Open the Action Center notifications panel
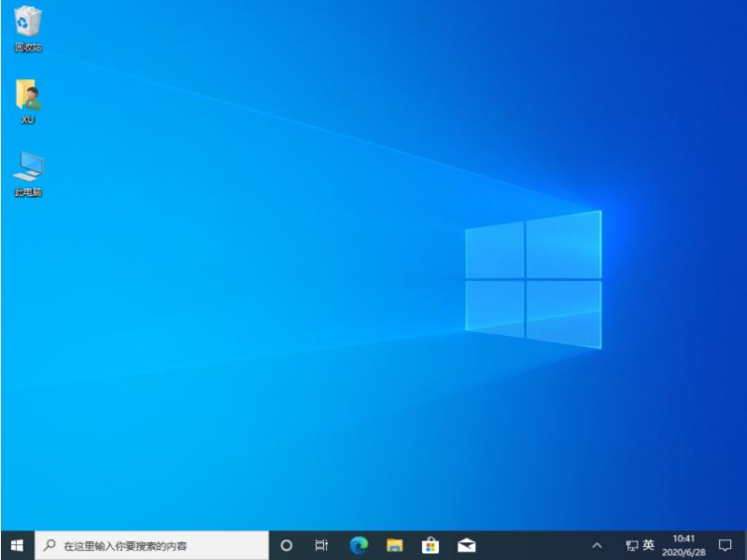 click(x=726, y=544)
